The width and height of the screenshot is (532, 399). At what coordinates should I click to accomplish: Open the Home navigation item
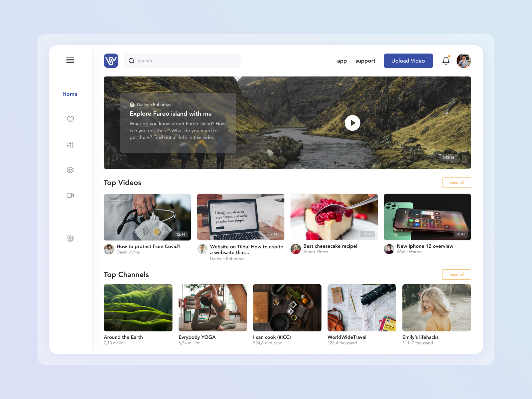click(70, 94)
